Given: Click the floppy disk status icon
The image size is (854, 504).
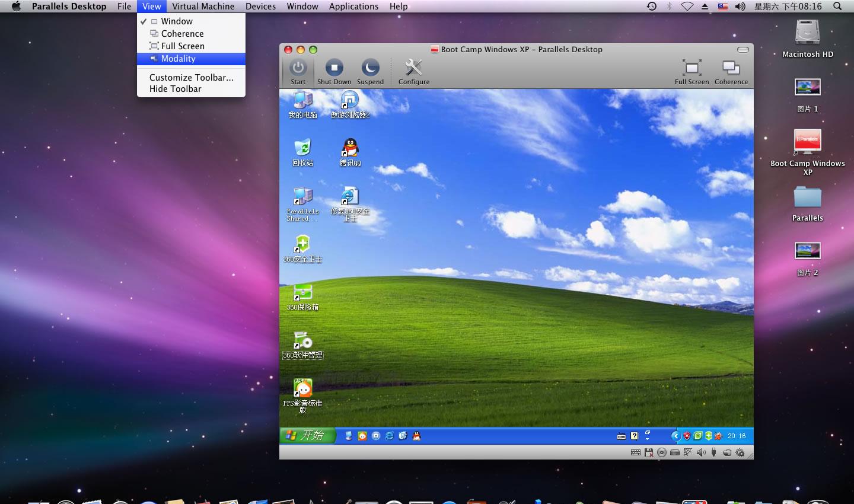Looking at the screenshot, I should [648, 452].
